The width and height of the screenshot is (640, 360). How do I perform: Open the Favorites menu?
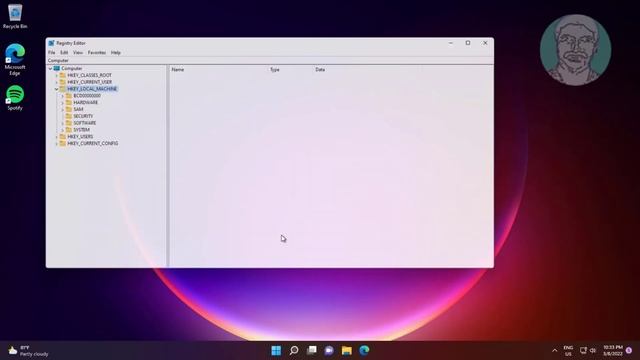pyautogui.click(x=97, y=53)
